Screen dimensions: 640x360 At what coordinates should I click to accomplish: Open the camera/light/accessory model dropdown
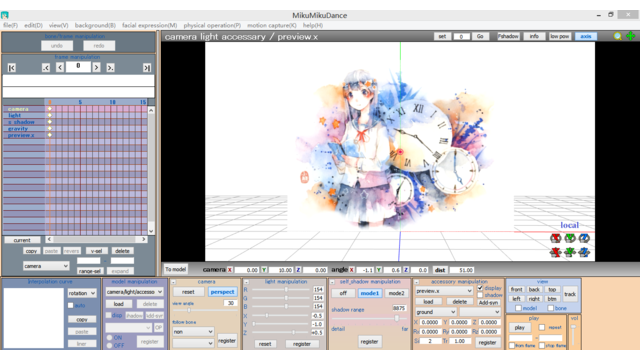(x=134, y=292)
